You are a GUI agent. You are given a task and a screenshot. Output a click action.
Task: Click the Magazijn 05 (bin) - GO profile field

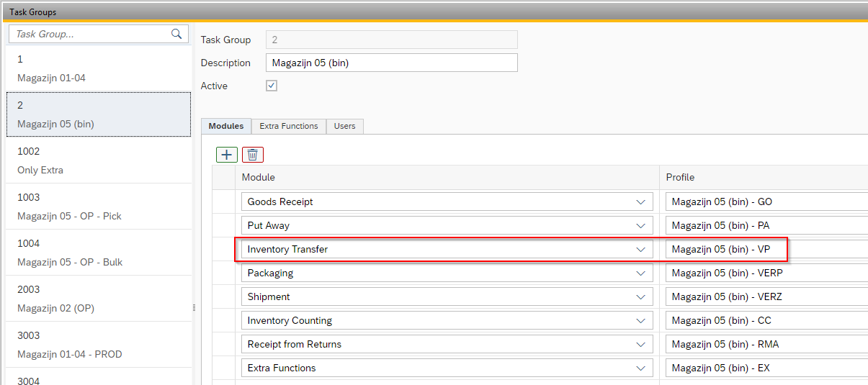pyautogui.click(x=765, y=202)
